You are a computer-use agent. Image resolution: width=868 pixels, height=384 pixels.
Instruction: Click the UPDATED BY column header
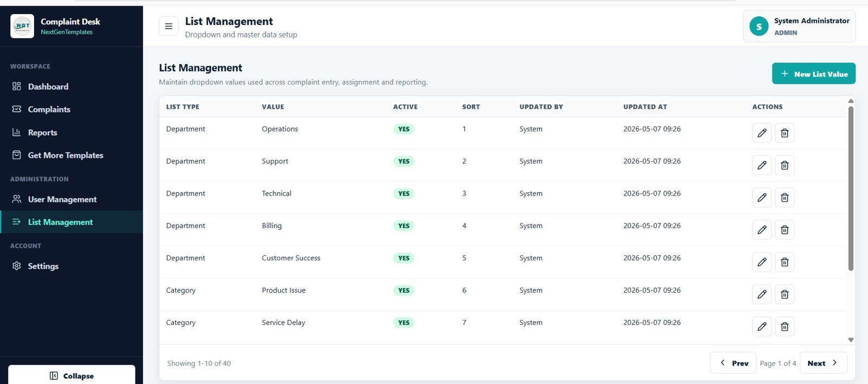point(541,107)
